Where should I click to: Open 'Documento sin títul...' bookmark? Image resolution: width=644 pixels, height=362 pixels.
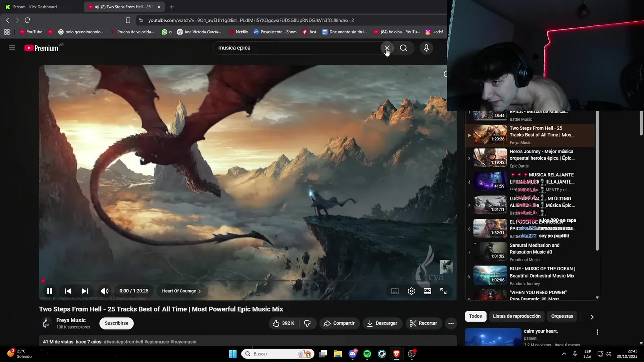(345, 32)
